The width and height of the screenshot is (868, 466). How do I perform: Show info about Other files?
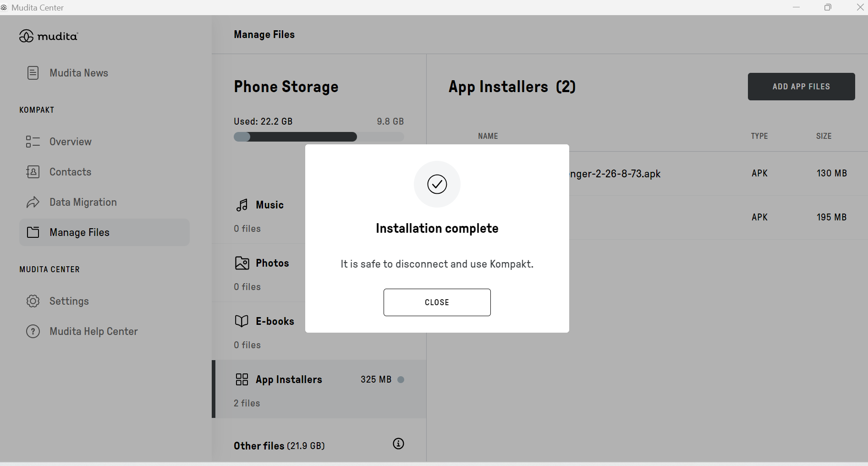coord(399,444)
